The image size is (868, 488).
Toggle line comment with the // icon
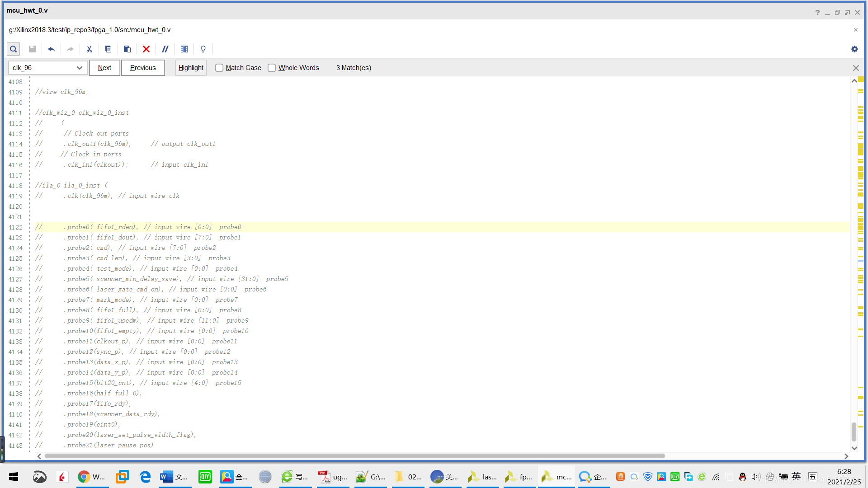165,49
